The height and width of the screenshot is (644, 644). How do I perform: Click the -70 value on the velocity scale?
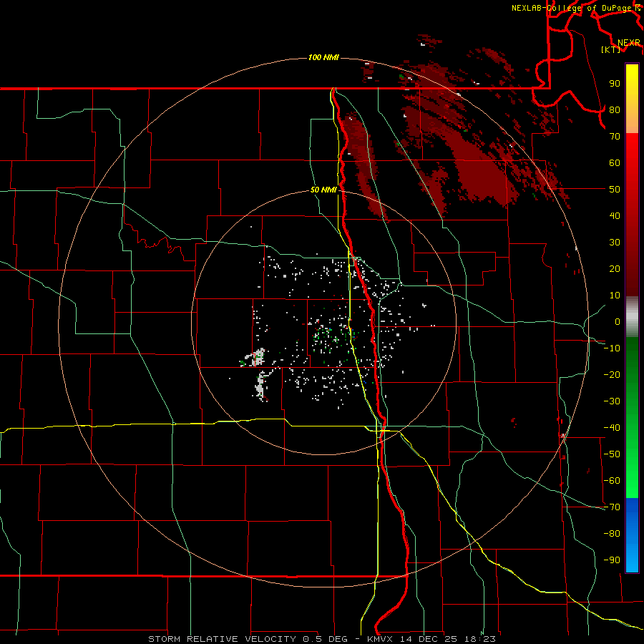pyautogui.click(x=612, y=507)
